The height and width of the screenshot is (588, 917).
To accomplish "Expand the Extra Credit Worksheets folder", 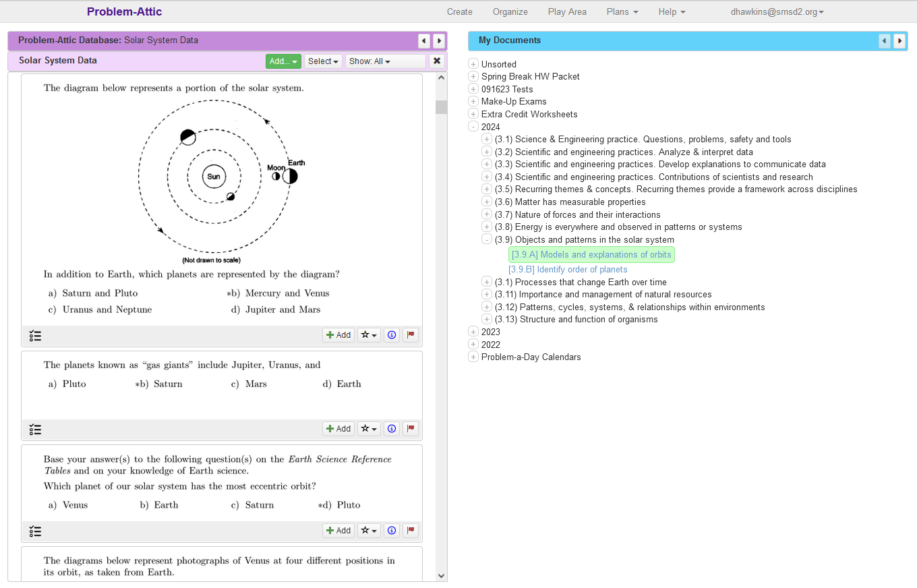I will tap(473, 115).
